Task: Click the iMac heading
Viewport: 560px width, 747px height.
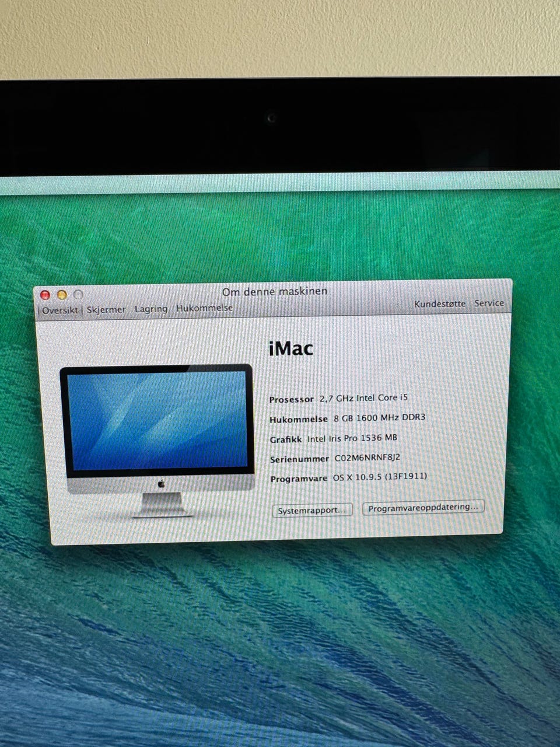Action: 291,349
